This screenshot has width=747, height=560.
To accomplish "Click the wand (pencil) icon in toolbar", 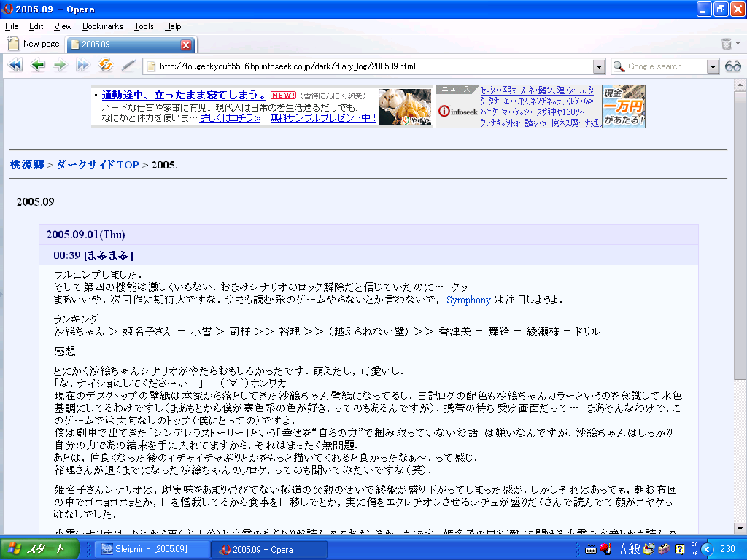I will pyautogui.click(x=128, y=66).
